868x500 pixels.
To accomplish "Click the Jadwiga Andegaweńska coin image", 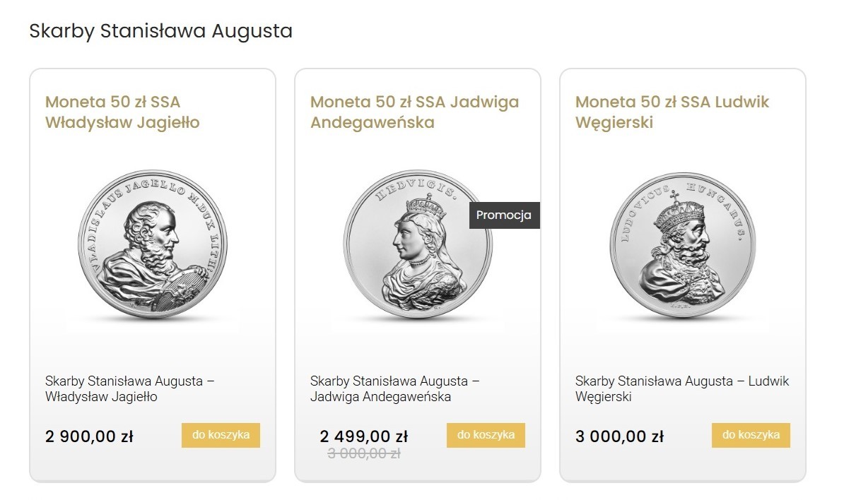I will tap(417, 245).
